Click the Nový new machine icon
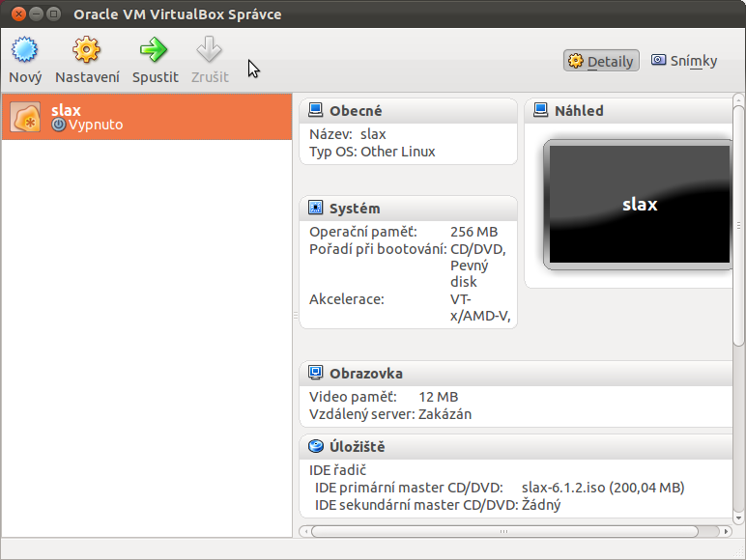The image size is (746, 560). point(24,49)
